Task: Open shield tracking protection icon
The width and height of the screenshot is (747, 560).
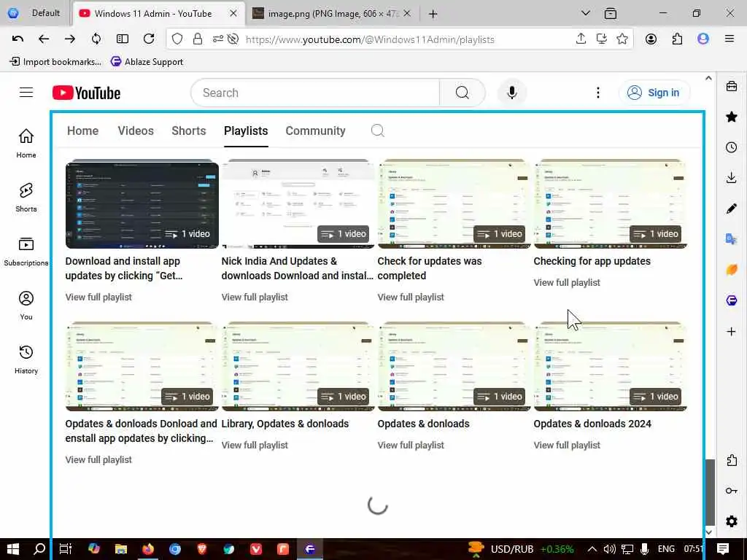Action: tap(177, 39)
